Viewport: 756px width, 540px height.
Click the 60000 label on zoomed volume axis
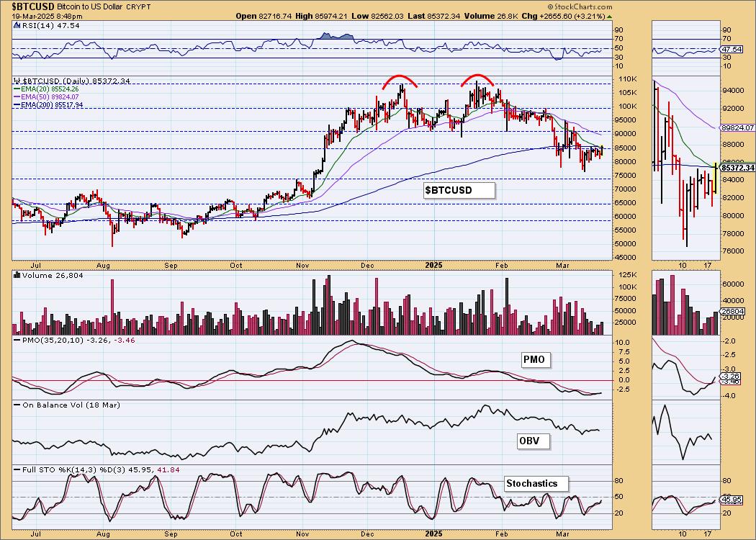coord(732,284)
